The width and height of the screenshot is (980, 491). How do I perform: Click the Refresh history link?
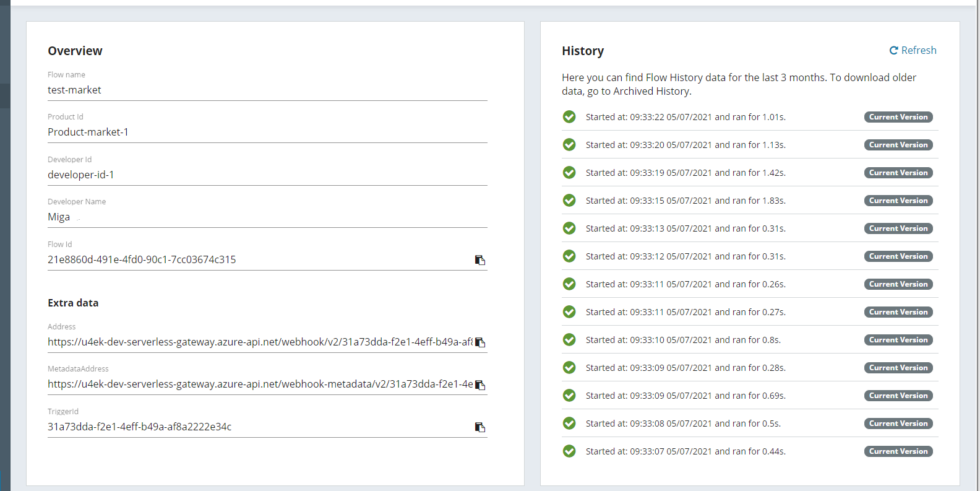[913, 50]
